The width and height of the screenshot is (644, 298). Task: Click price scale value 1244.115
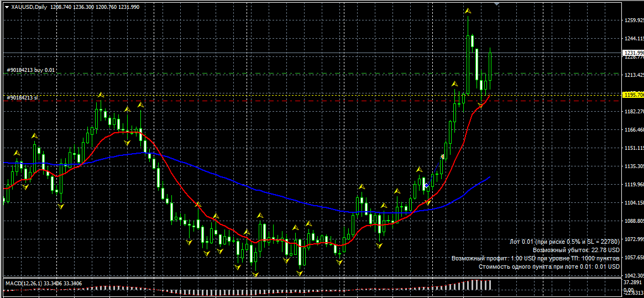(633, 39)
